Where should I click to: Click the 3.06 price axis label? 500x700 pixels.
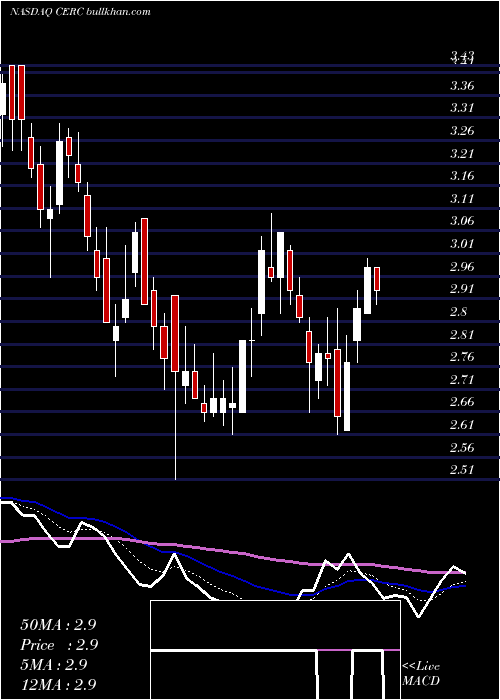coord(462,221)
